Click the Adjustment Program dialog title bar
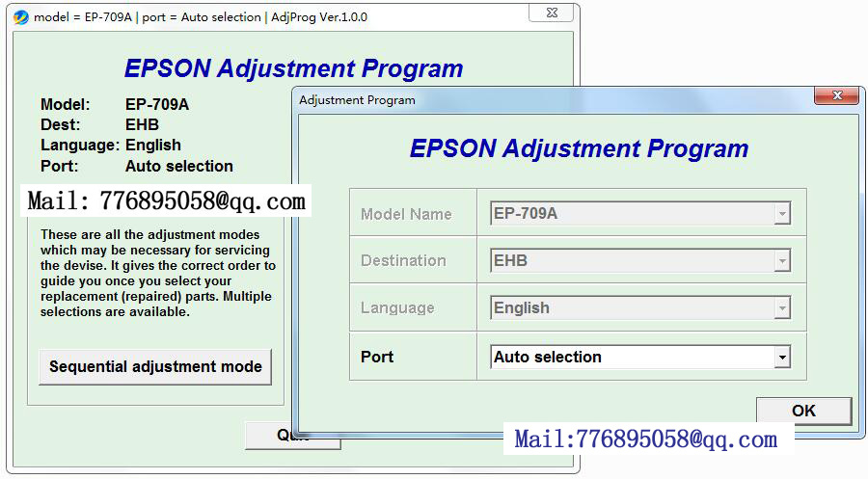Viewport: 868px width, 479px height. coord(554,100)
